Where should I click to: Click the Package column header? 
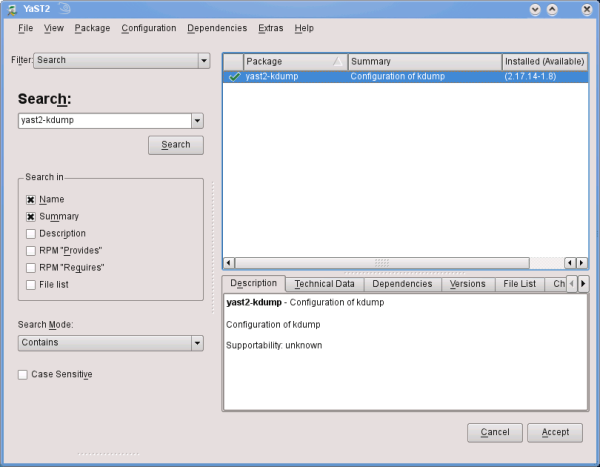tap(295, 62)
